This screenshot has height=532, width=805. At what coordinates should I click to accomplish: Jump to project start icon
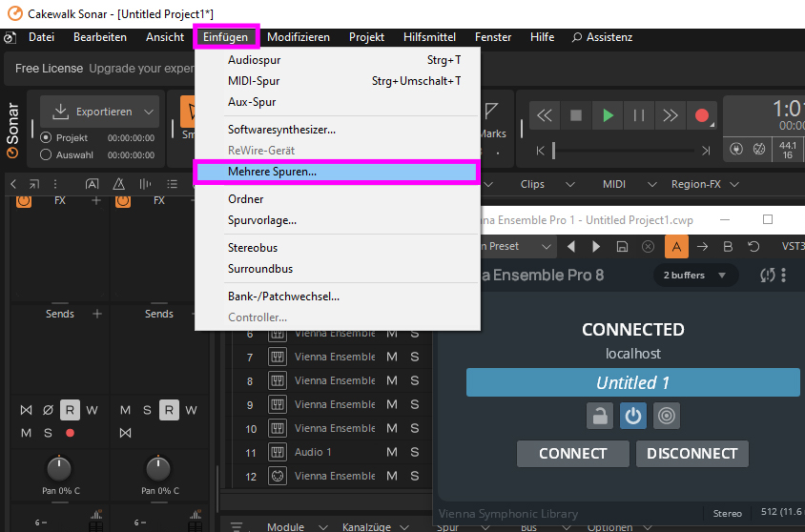click(x=540, y=151)
